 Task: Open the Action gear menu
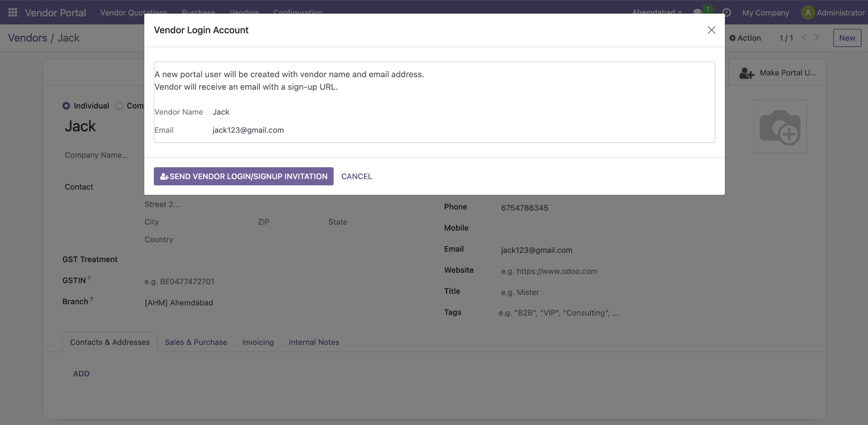click(x=745, y=38)
